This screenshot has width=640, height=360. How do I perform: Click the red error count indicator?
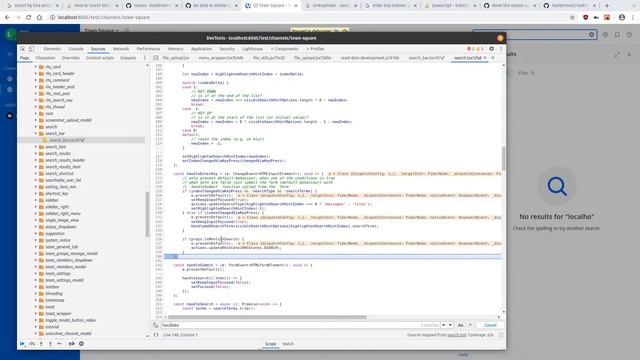471,49
